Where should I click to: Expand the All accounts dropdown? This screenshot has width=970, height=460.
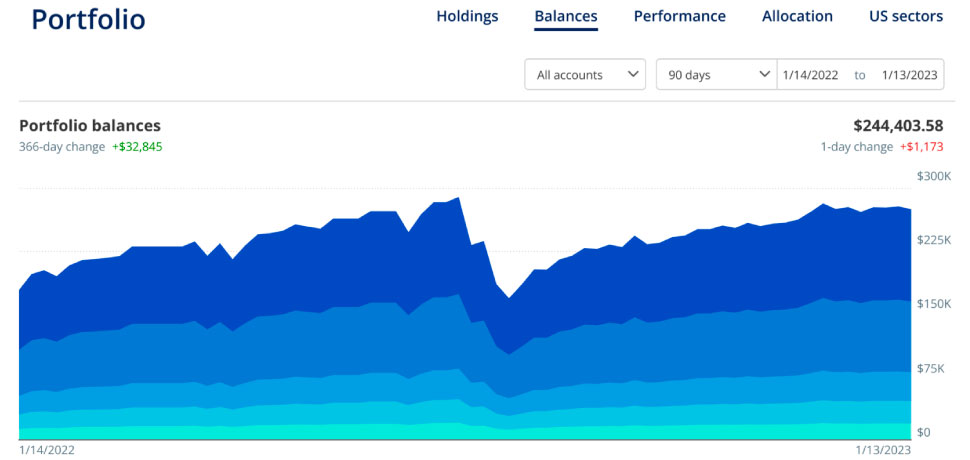(584, 75)
